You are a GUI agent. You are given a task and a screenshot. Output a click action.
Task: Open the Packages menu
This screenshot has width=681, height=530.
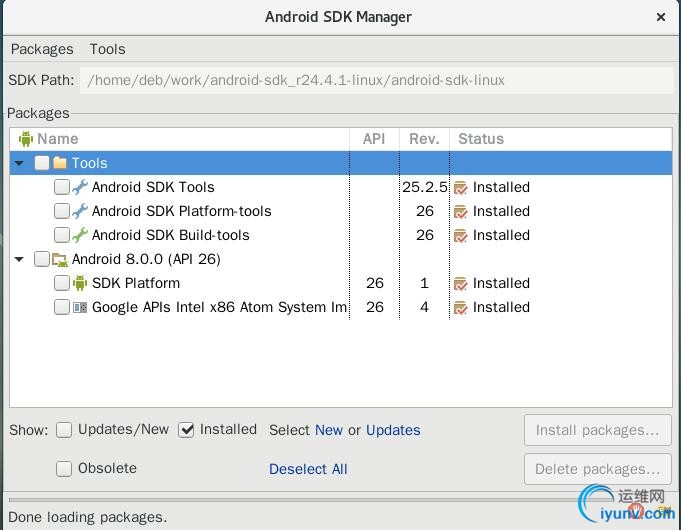click(x=42, y=49)
